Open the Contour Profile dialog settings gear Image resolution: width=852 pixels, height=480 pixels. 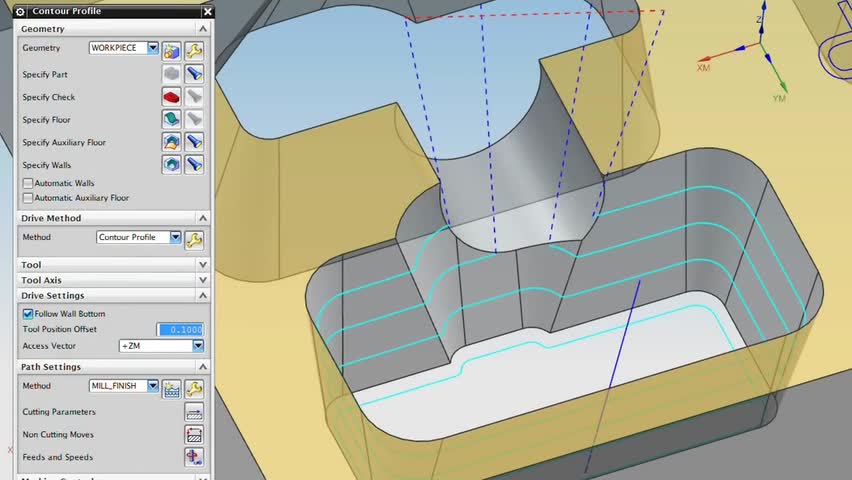pyautogui.click(x=20, y=11)
